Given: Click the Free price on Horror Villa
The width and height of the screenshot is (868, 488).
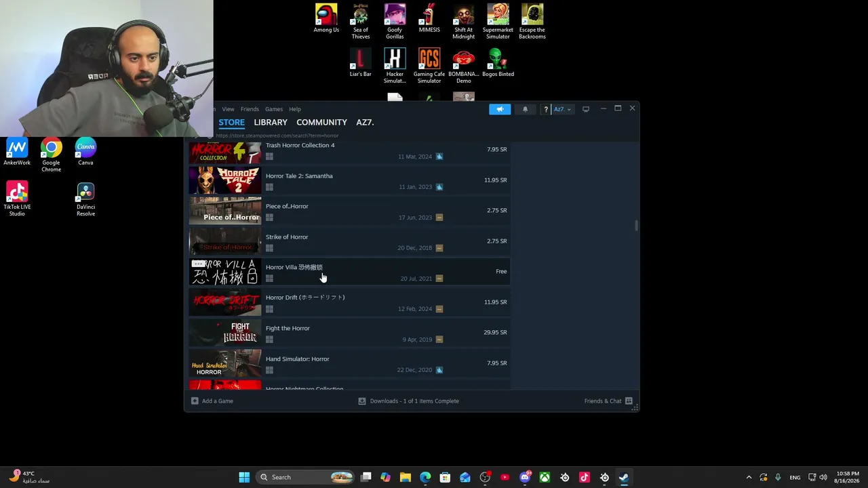Looking at the screenshot, I should pyautogui.click(x=501, y=272).
